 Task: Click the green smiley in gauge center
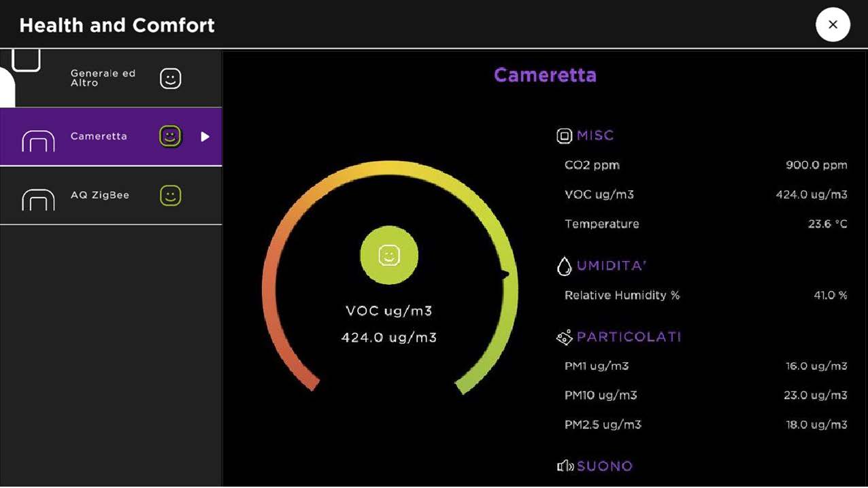389,256
